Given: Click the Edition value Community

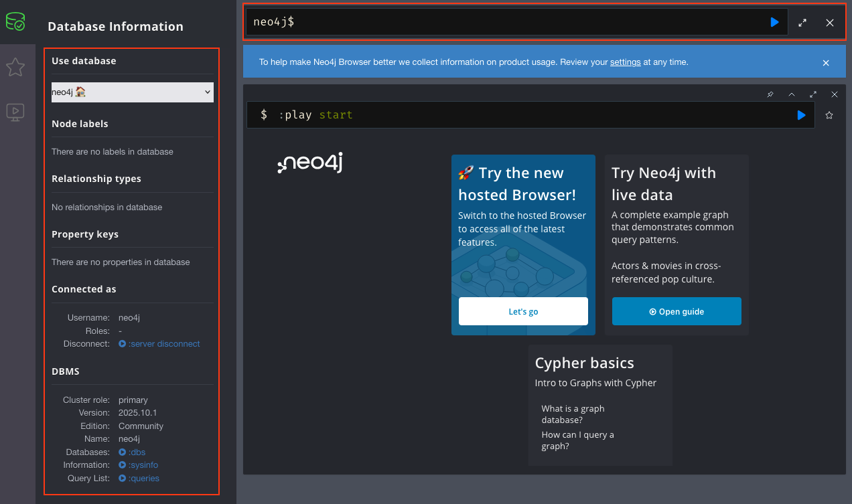Looking at the screenshot, I should (141, 426).
